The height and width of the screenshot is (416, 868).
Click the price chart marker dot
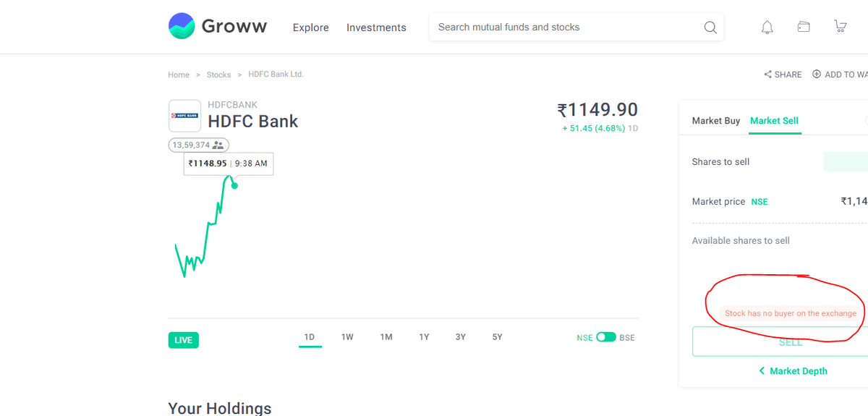[234, 185]
